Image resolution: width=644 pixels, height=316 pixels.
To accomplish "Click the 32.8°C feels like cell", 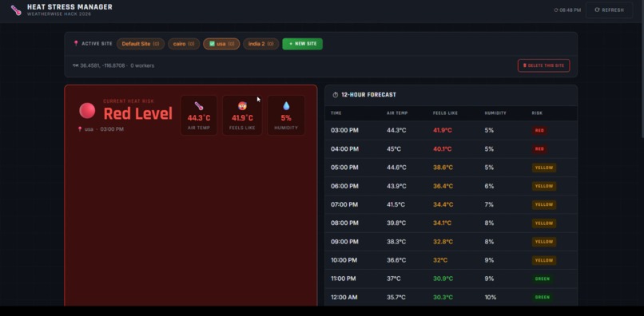I will (443, 242).
